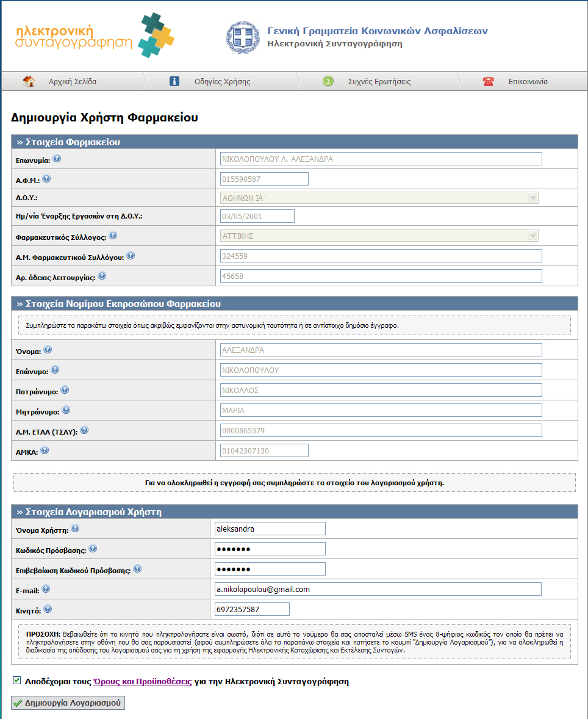Click the help icon for Κωδικός Πρόσβασης

(x=93, y=549)
